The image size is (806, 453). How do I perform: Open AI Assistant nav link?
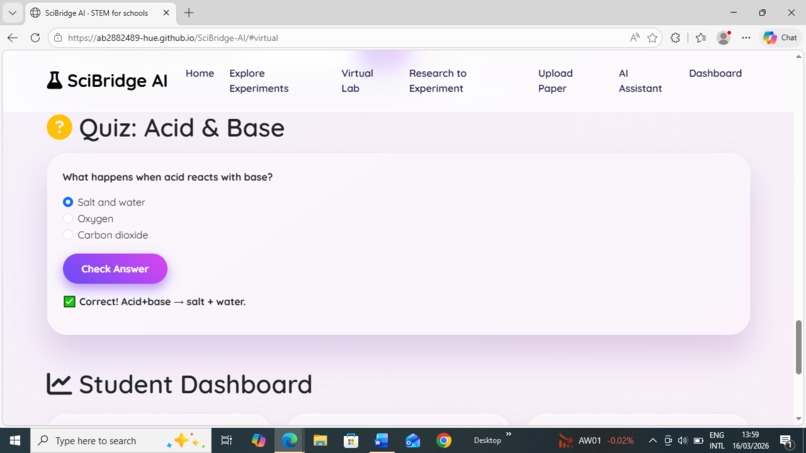pyautogui.click(x=640, y=81)
